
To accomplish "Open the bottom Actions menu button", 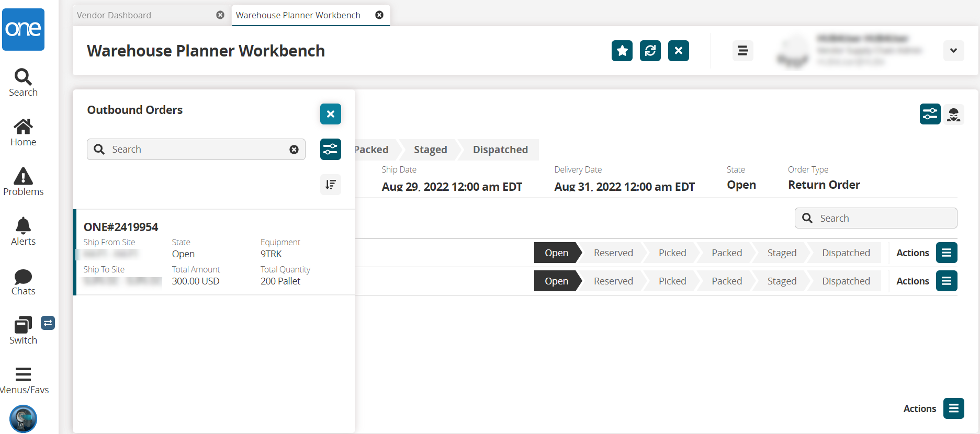I will [x=953, y=408].
